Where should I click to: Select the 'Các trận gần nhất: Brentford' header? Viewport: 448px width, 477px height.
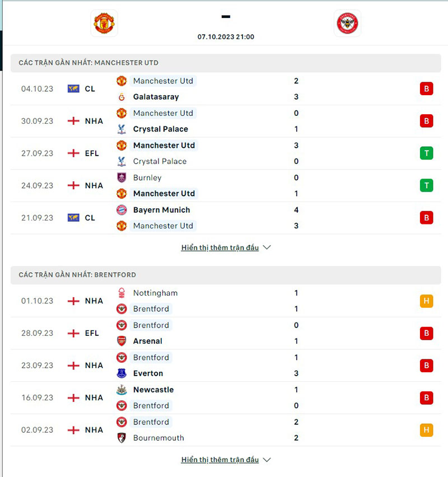coord(77,275)
